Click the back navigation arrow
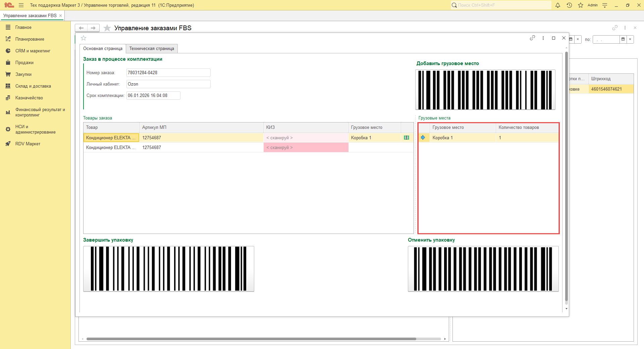Image resolution: width=644 pixels, height=349 pixels. coord(81,28)
